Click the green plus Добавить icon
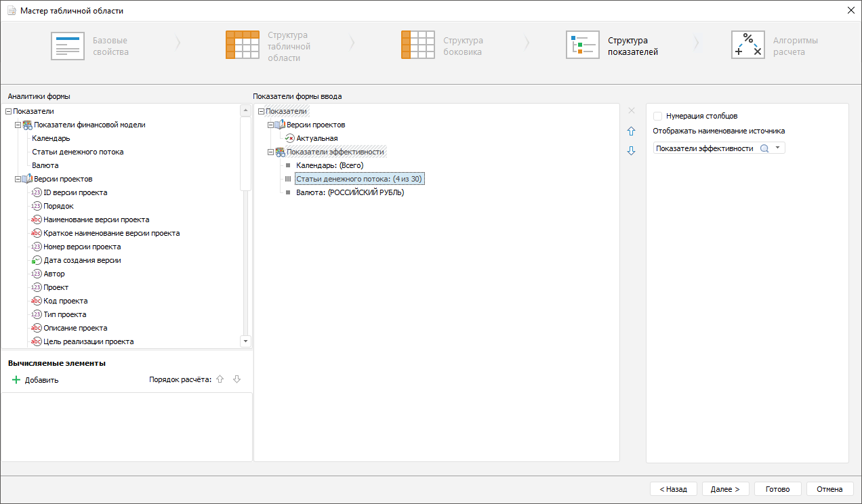The height and width of the screenshot is (504, 862). point(16,380)
